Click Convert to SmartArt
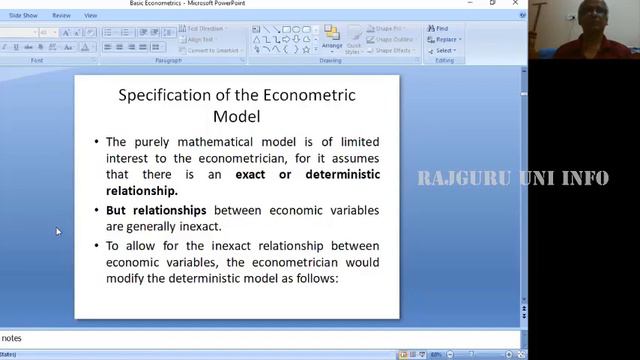Image resolution: width=640 pixels, height=360 pixels. (x=211, y=51)
